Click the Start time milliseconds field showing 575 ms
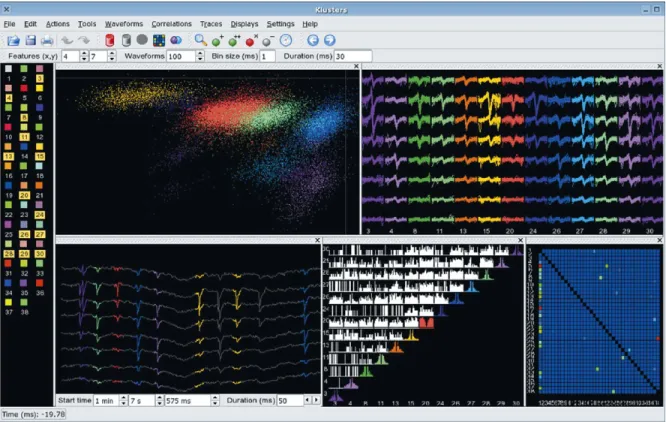Viewport: 666px width, 422px height. [x=188, y=400]
